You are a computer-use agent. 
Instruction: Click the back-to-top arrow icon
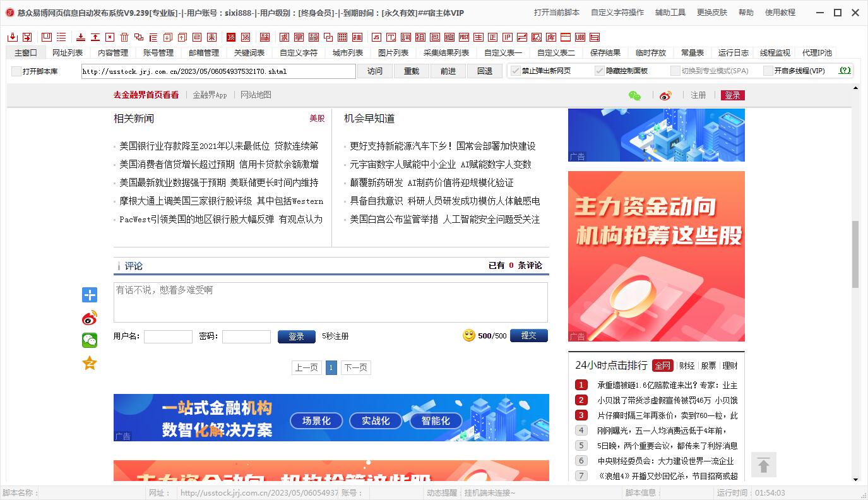click(x=764, y=465)
